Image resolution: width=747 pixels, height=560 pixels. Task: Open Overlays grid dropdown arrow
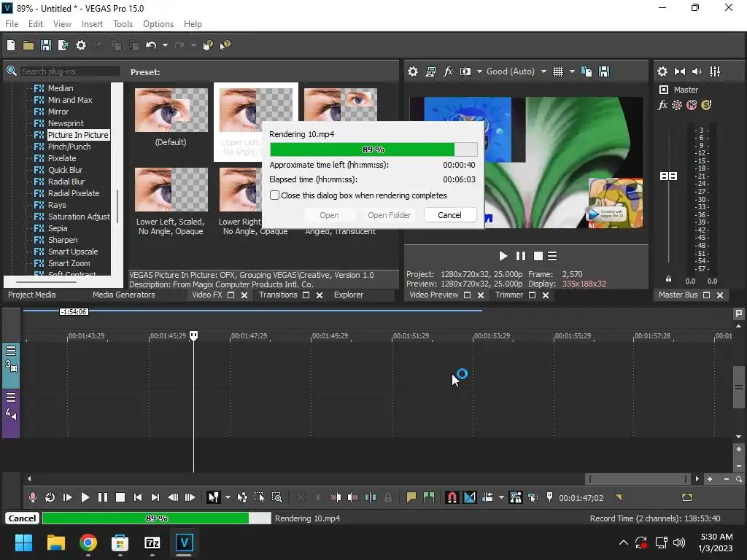coord(572,71)
